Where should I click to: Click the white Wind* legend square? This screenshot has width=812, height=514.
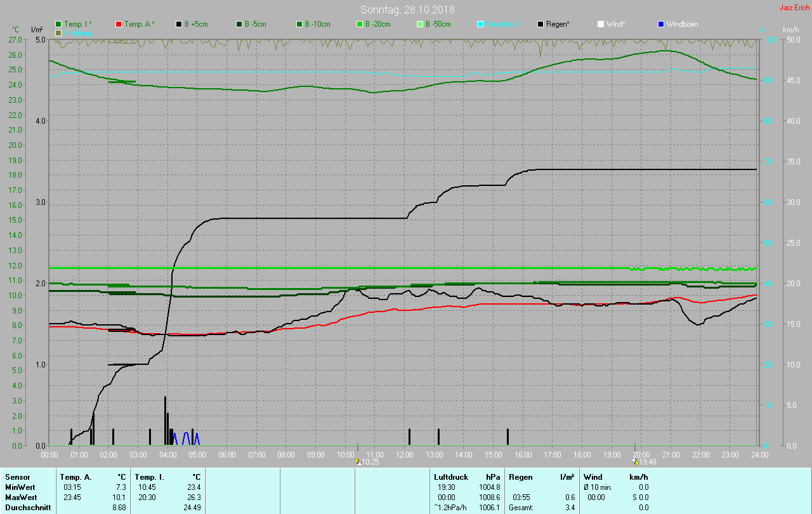[x=601, y=24]
